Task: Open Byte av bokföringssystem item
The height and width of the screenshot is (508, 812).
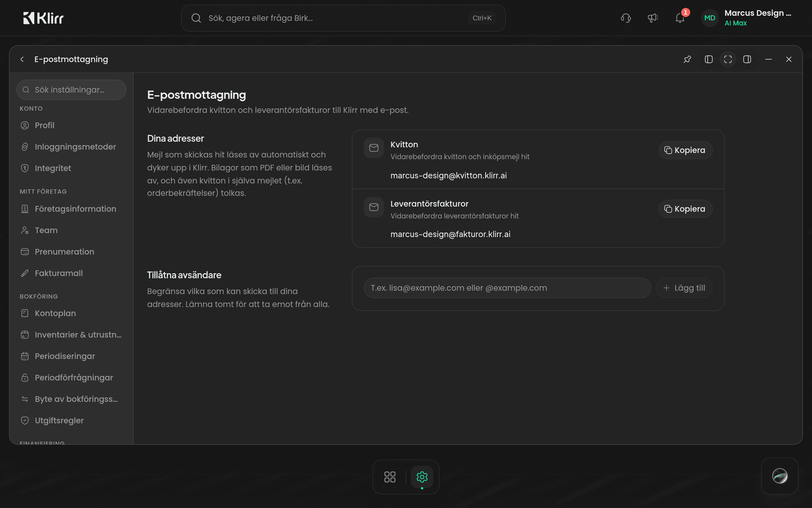Action: [71, 399]
